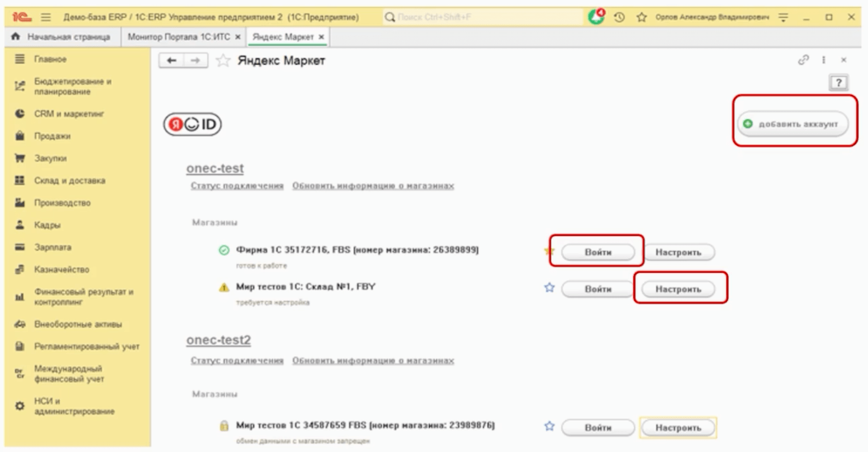Open Внеоборотные активы section
This screenshot has width=868, height=452.
pos(78,324)
